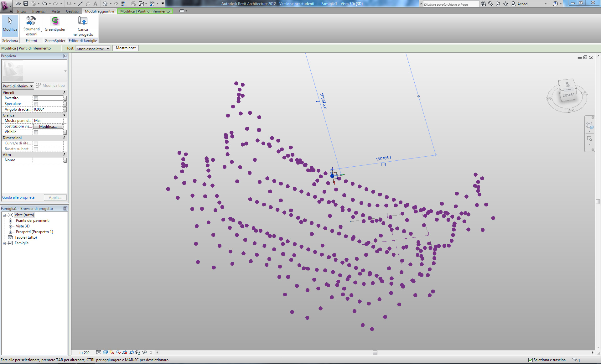Expand the Famiglie tree node
This screenshot has height=364, width=601.
coord(4,243)
